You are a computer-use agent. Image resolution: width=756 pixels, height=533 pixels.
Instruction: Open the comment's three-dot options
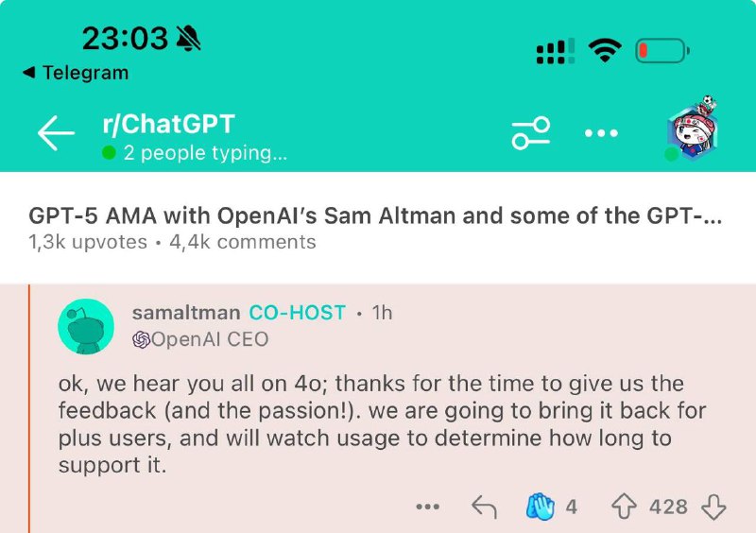pos(428,507)
